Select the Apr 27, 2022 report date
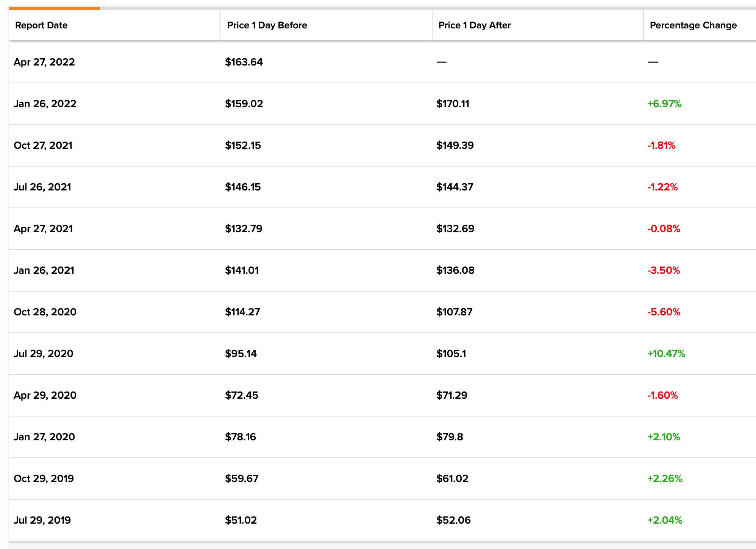 44,62
